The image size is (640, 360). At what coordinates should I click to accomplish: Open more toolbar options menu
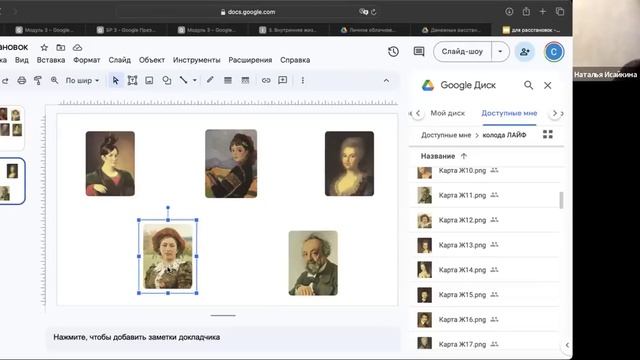(x=302, y=81)
